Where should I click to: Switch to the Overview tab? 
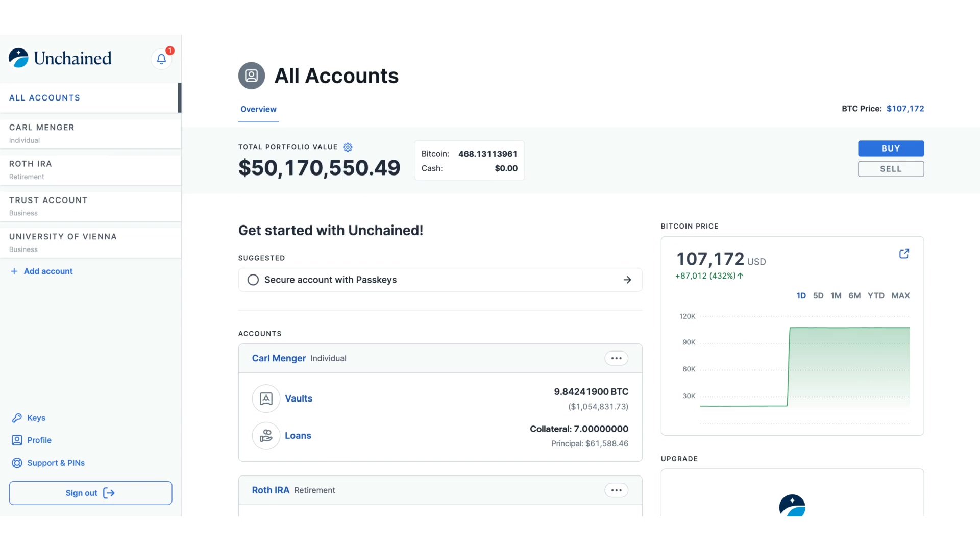click(x=258, y=109)
